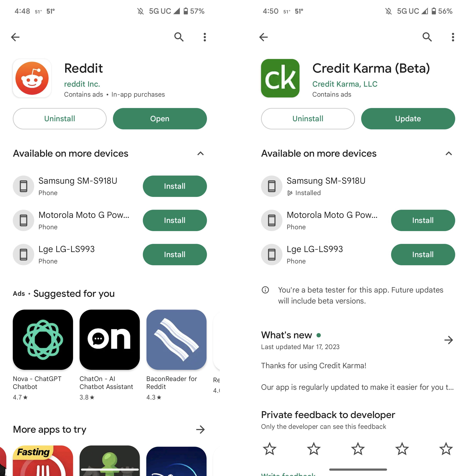Tap the Credit Karma app icon

tap(280, 78)
